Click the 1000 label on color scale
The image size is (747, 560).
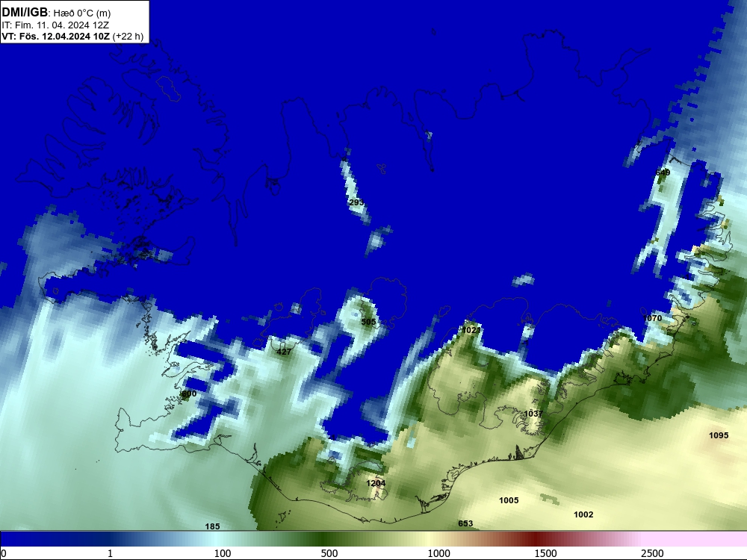438,553
